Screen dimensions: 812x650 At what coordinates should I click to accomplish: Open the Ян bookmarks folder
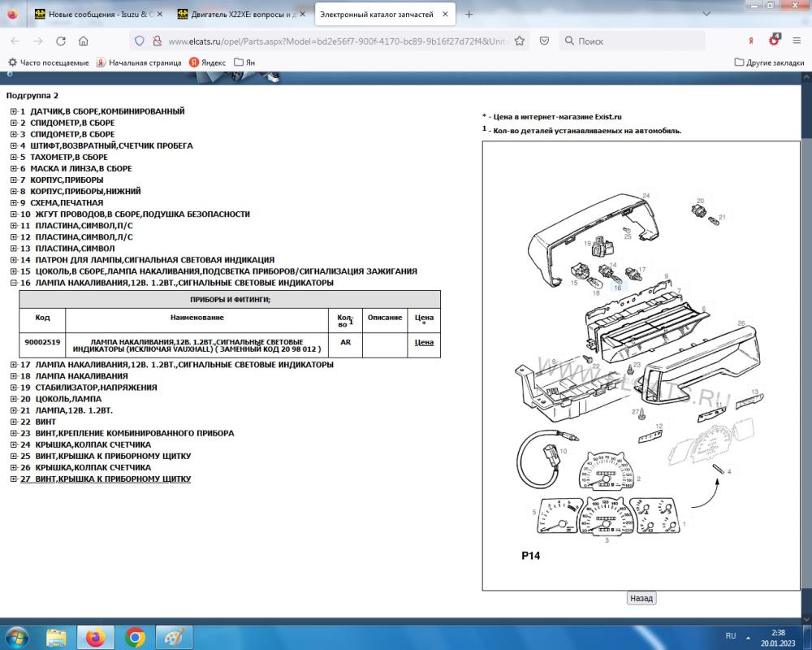coord(244,63)
